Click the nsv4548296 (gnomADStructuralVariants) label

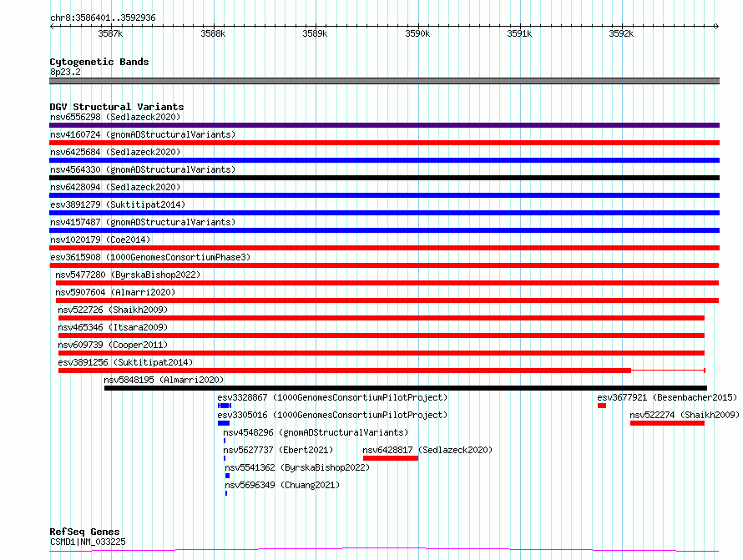316,432
